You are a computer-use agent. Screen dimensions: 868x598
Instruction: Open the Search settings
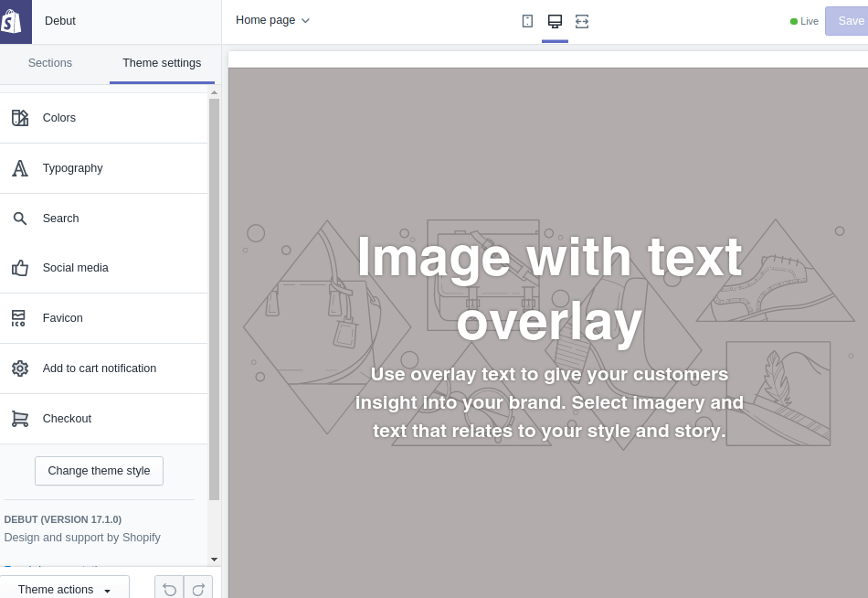[60, 218]
